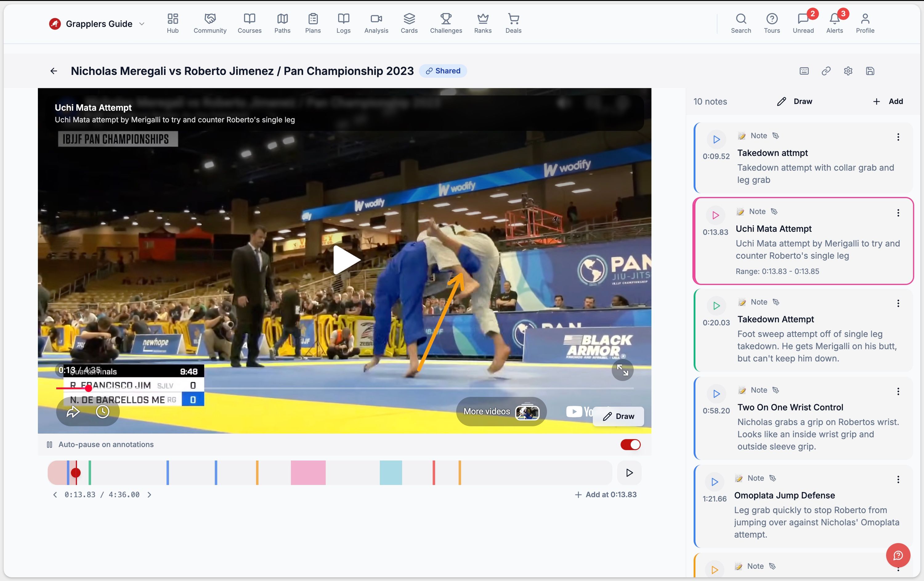Open keyboard shortcuts icon
This screenshot has height=581, width=924.
804,71
